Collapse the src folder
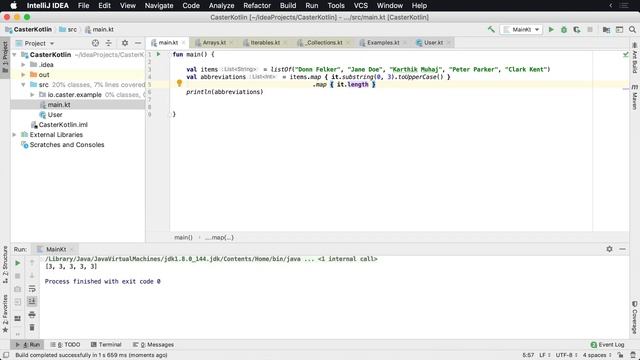This screenshot has height=360, width=640. pos(23,84)
